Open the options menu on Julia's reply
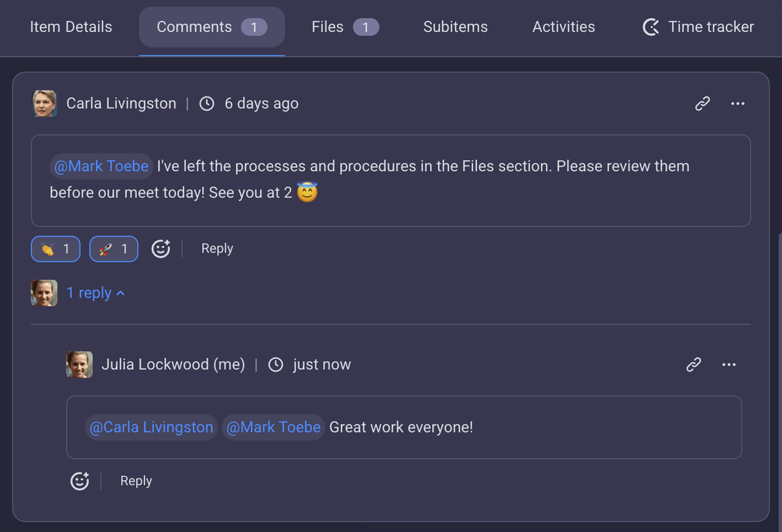 [729, 365]
